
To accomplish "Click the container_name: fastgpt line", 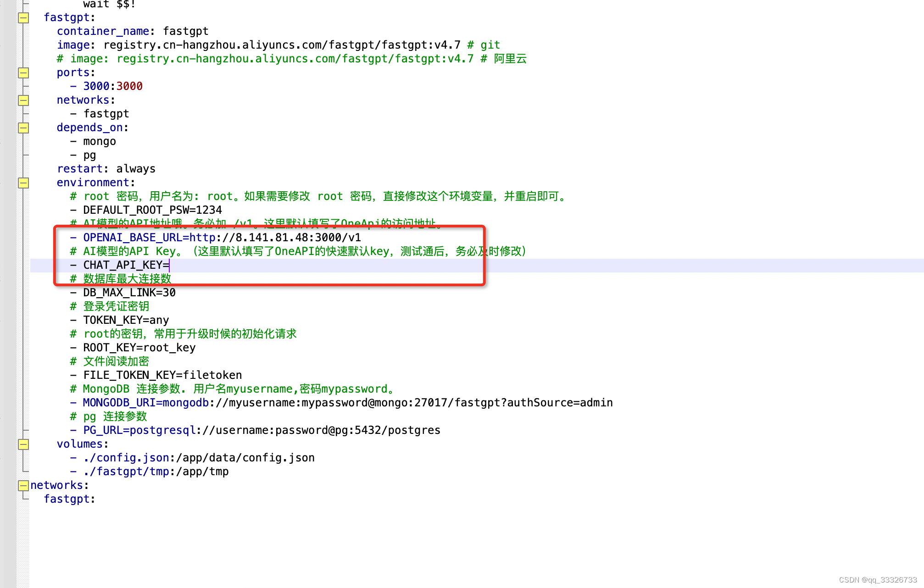I will coord(132,31).
